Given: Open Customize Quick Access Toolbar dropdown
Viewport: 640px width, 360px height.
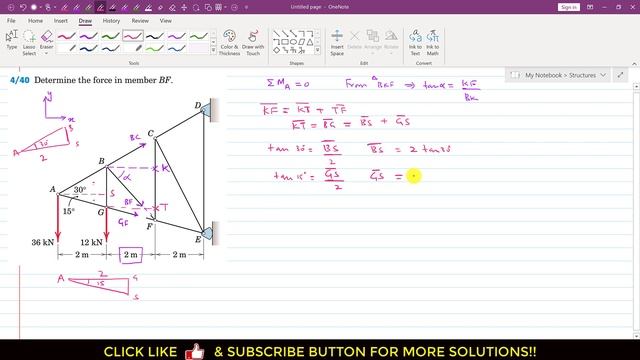Looking at the screenshot, I should pos(246,7).
